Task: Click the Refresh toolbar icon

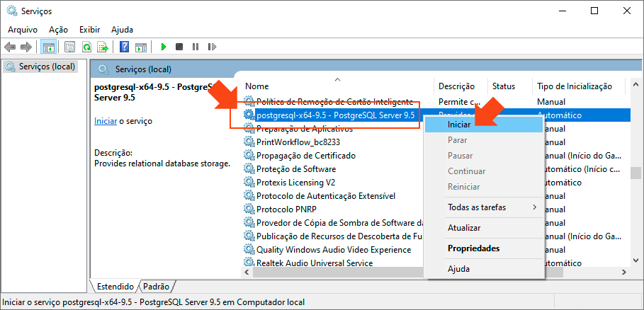Action: click(86, 47)
